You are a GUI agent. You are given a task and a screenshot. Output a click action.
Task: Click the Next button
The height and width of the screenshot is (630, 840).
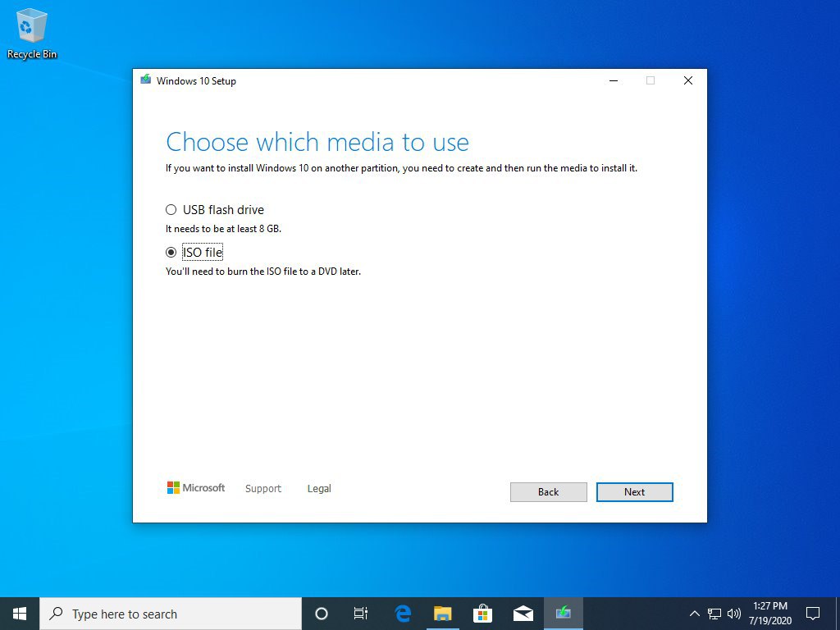pos(634,492)
